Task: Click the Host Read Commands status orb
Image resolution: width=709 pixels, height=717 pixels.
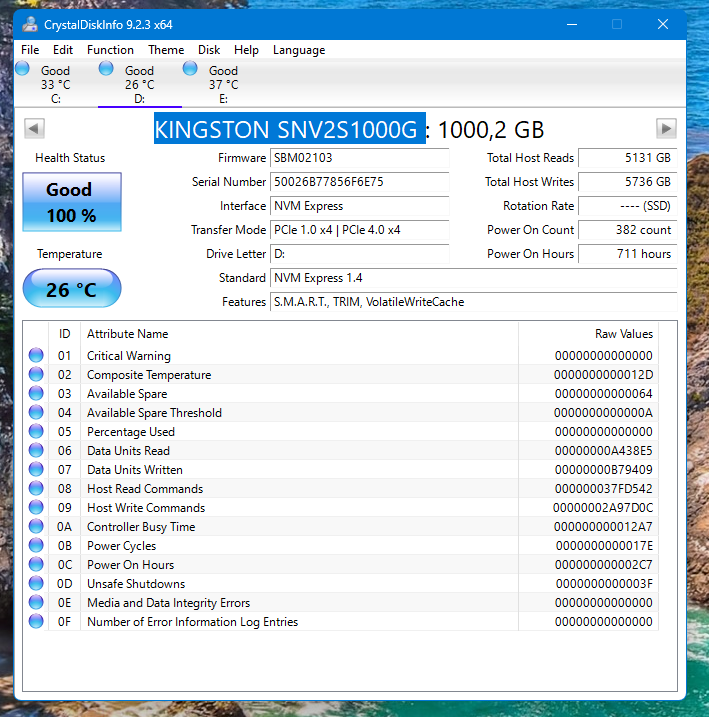Action: (x=36, y=488)
